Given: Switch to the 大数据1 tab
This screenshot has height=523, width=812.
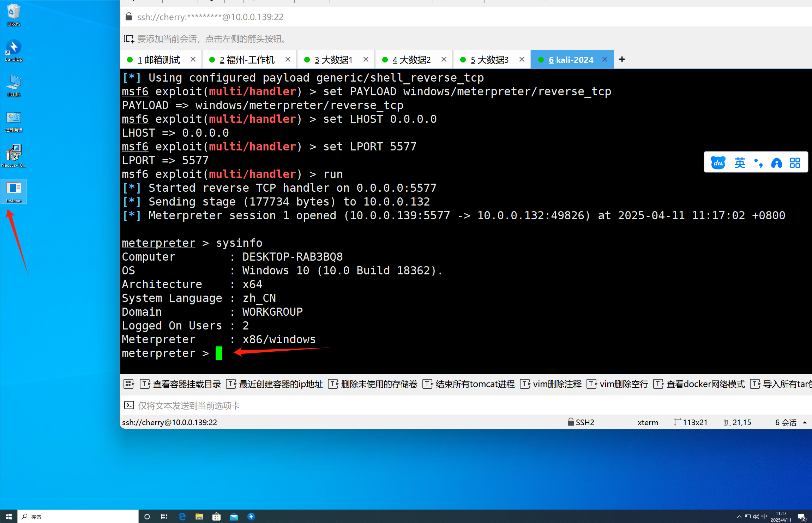Looking at the screenshot, I should [x=333, y=60].
